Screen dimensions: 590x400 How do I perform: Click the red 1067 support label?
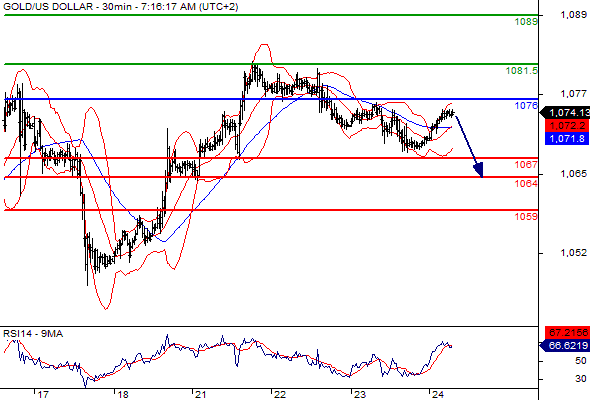pyautogui.click(x=526, y=164)
